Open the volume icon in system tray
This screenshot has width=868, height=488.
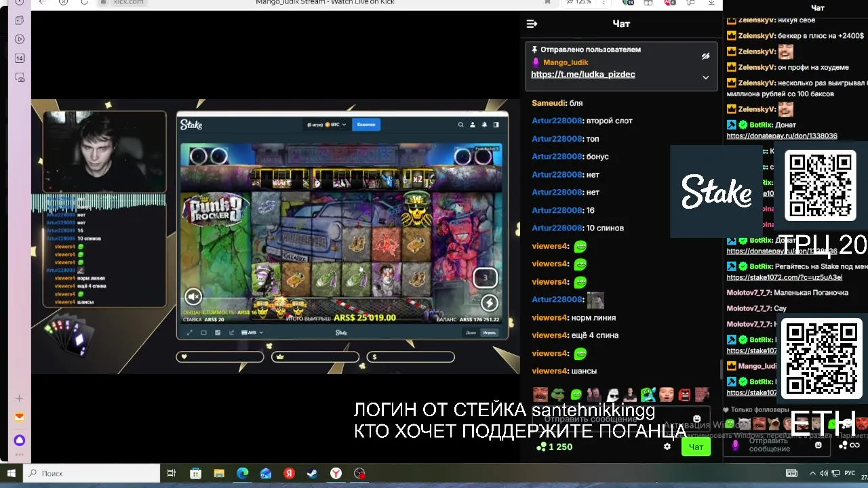tap(824, 473)
